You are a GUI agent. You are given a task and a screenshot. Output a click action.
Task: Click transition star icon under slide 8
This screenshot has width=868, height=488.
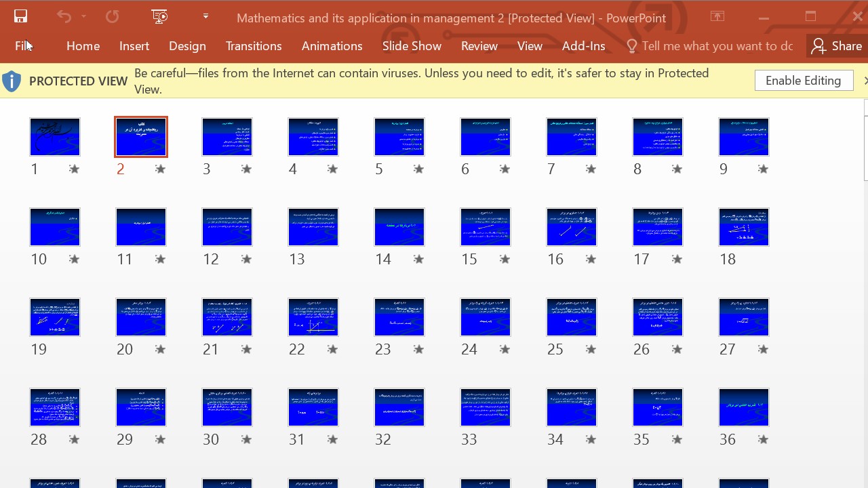pyautogui.click(x=677, y=169)
